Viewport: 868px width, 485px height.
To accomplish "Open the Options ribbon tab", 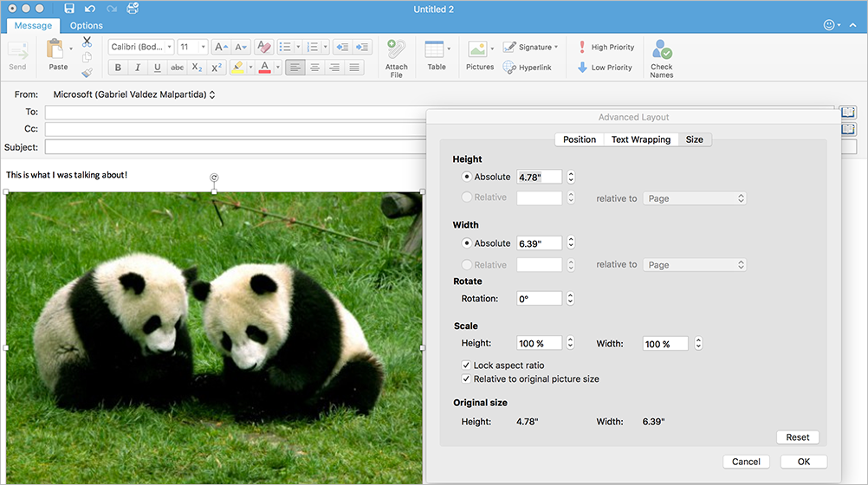I will (86, 26).
